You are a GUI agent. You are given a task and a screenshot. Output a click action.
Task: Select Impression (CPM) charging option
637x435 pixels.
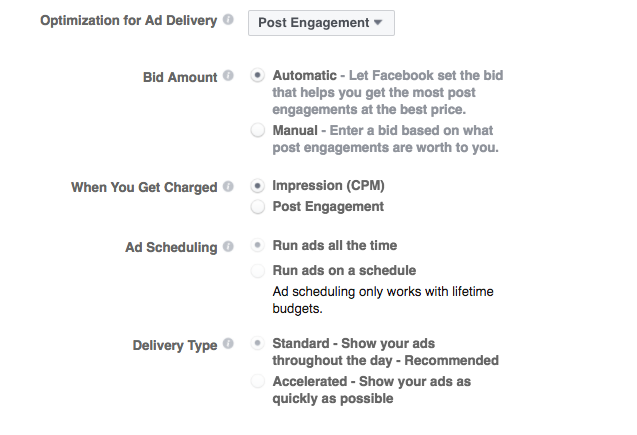pyautogui.click(x=259, y=186)
